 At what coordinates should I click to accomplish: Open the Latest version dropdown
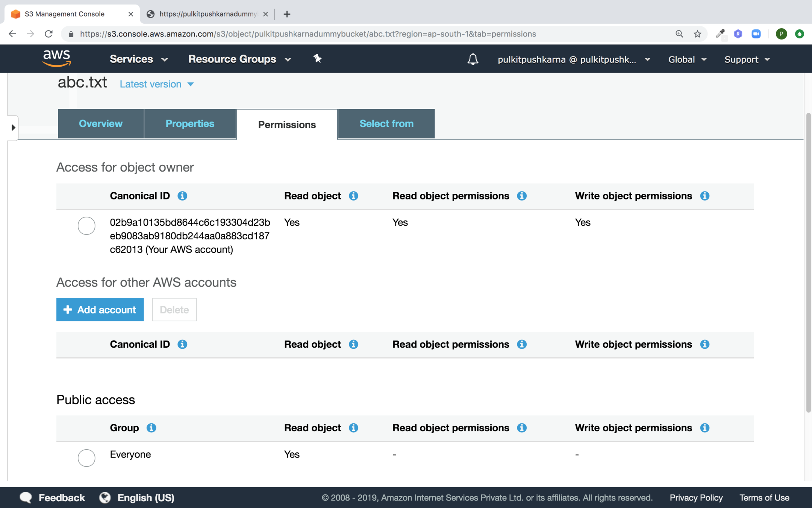tap(156, 84)
